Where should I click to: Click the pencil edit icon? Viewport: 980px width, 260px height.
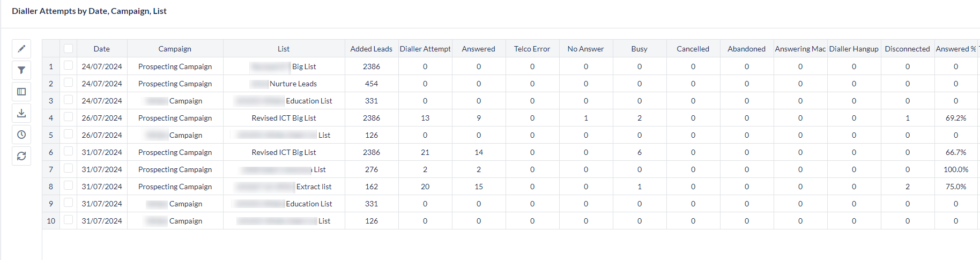pos(21,49)
